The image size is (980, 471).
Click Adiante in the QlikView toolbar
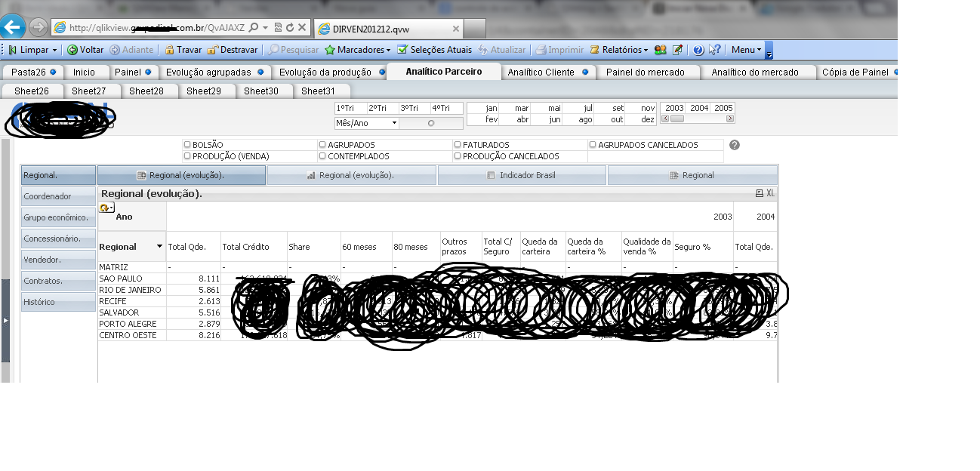pos(131,50)
